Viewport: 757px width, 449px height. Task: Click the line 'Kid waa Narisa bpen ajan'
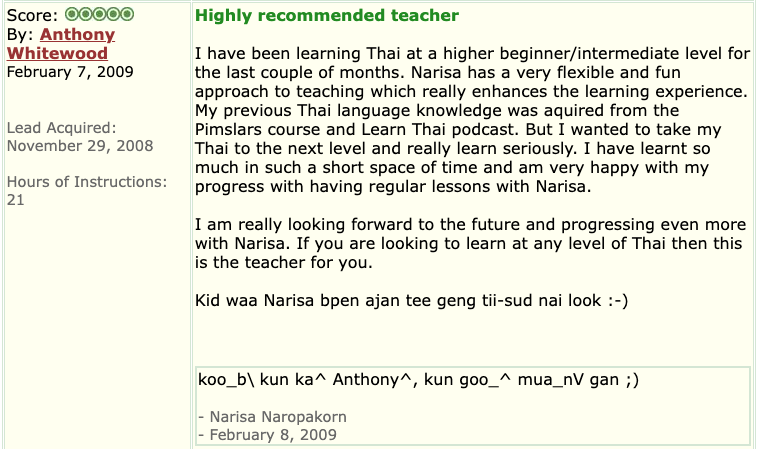point(411,300)
